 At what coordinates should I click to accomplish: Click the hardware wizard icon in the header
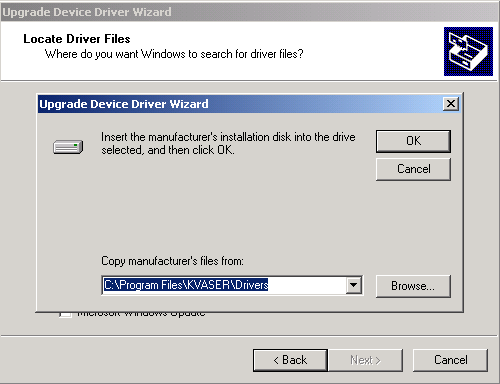468,51
